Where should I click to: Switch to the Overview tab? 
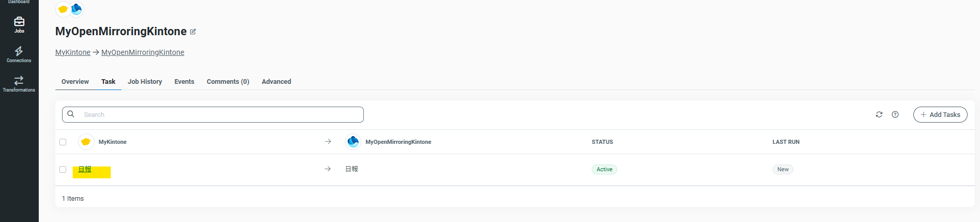(x=75, y=82)
